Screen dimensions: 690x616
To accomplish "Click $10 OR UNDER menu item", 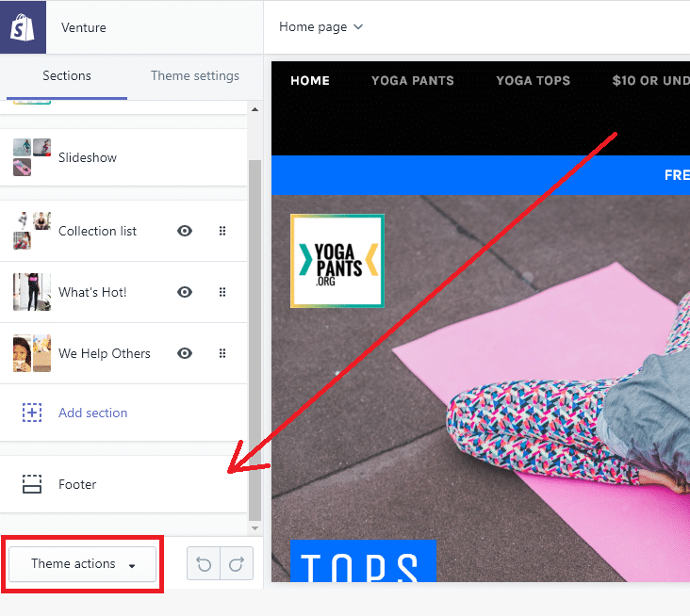I will [650, 80].
